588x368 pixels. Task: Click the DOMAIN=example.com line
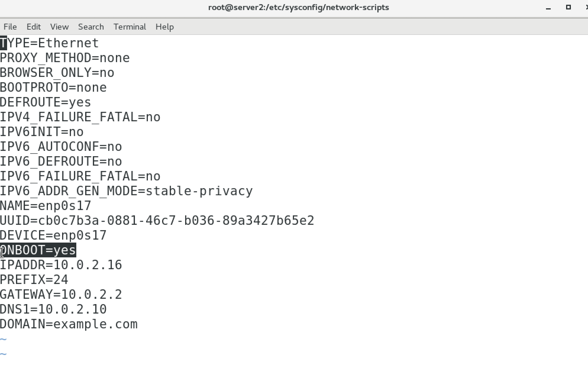69,324
